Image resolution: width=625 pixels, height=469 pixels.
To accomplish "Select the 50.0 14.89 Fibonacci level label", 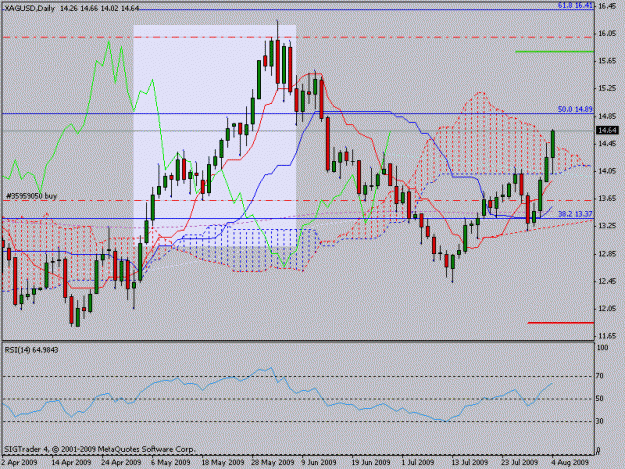I will point(575,109).
